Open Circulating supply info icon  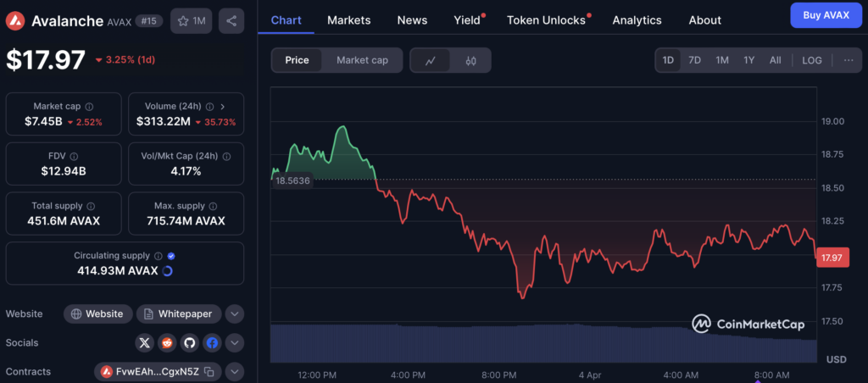pyautogui.click(x=159, y=256)
